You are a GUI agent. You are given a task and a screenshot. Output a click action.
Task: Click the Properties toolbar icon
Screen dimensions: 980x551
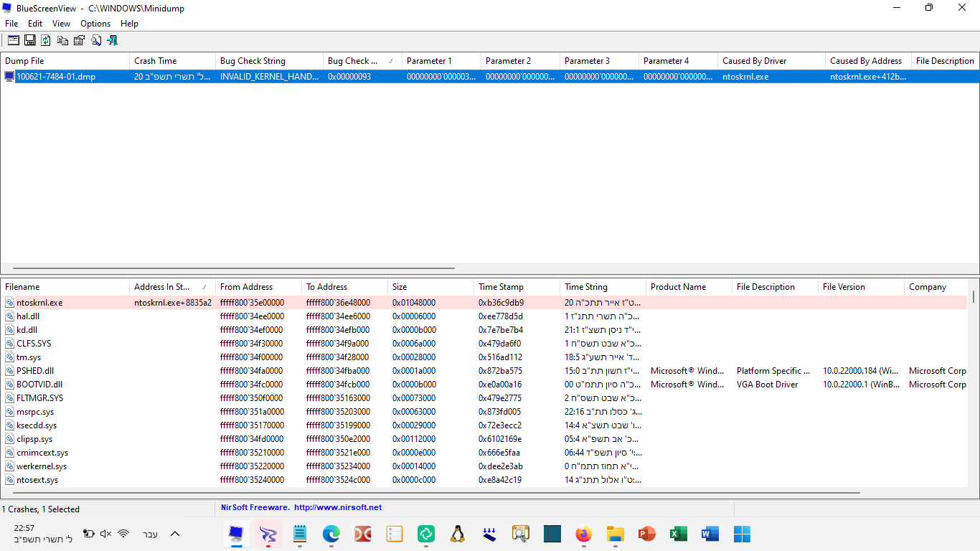point(79,40)
